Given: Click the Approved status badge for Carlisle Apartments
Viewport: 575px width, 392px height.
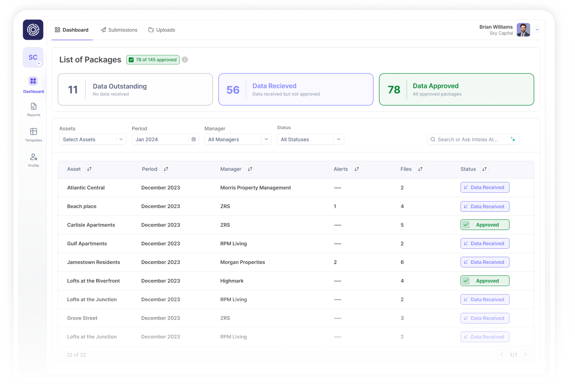Looking at the screenshot, I should (x=485, y=225).
